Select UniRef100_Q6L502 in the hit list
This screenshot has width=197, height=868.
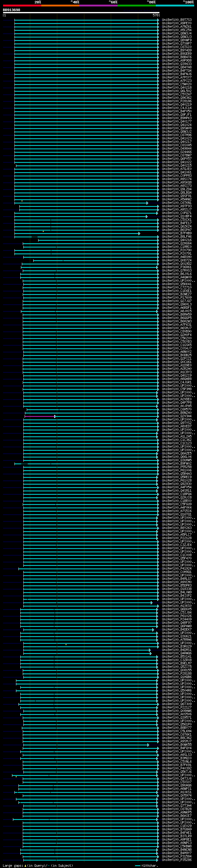(177, 91)
